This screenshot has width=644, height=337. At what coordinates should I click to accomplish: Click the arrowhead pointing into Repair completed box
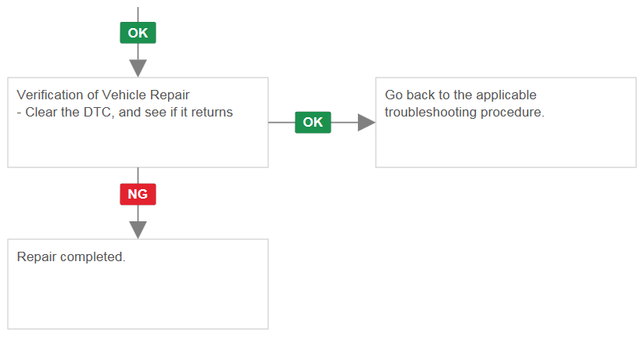click(138, 230)
